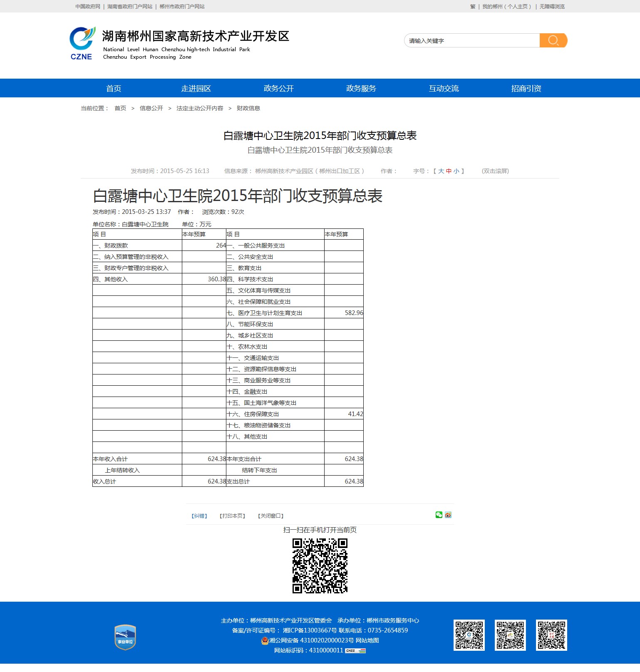Viewport: 640px width, 672px height.
Task: Open the 政务服务 navigation item
Action: click(x=361, y=88)
